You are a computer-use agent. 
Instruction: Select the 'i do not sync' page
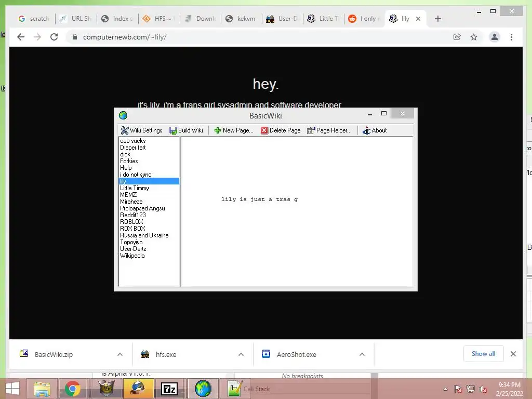(136, 175)
